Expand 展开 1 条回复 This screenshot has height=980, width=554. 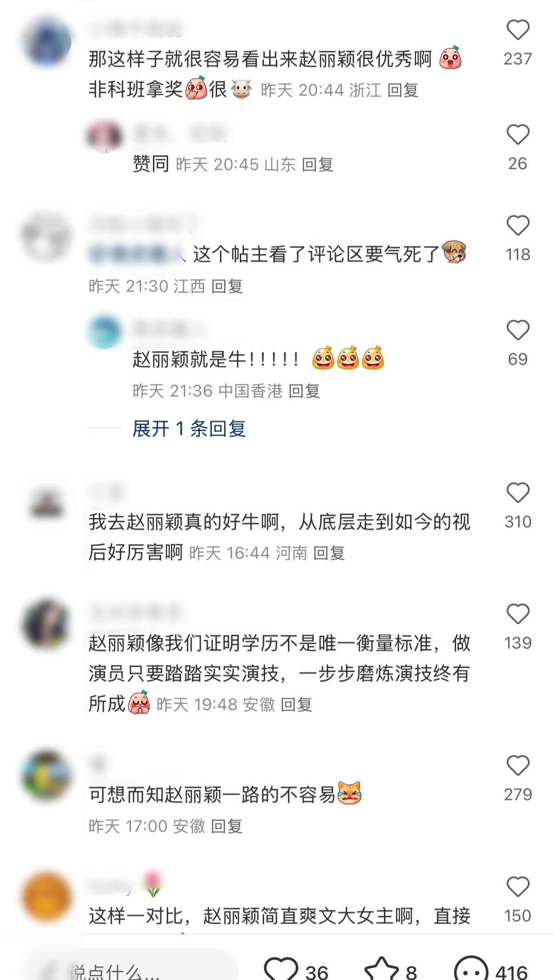click(189, 428)
